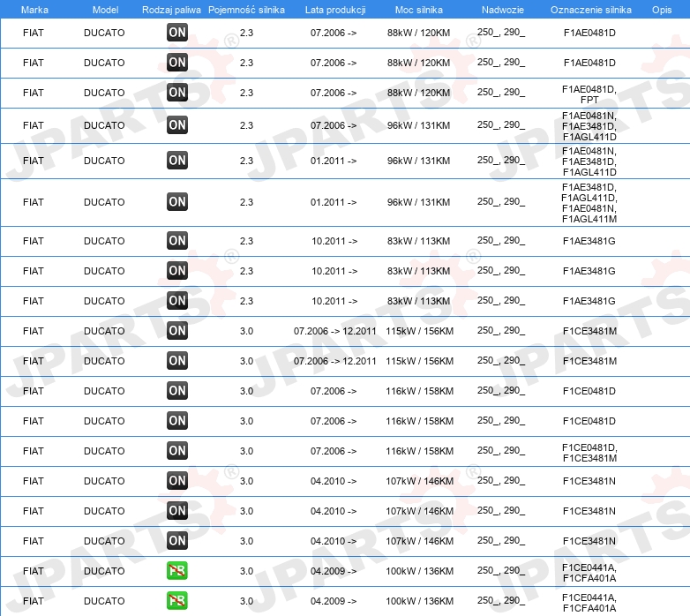The image size is (690, 616).
Task: Click 96kW / 131KM in 07.2006 row
Action: click(418, 125)
